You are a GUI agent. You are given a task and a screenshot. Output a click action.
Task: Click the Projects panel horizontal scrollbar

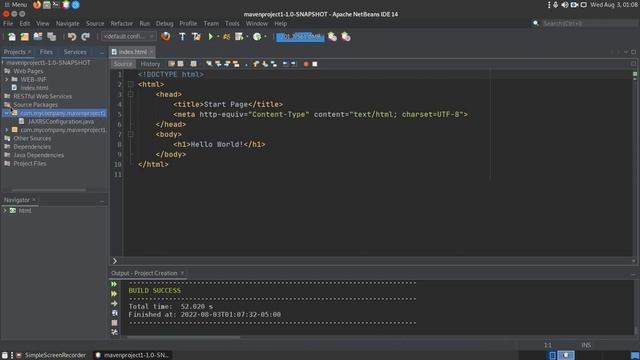(49, 190)
